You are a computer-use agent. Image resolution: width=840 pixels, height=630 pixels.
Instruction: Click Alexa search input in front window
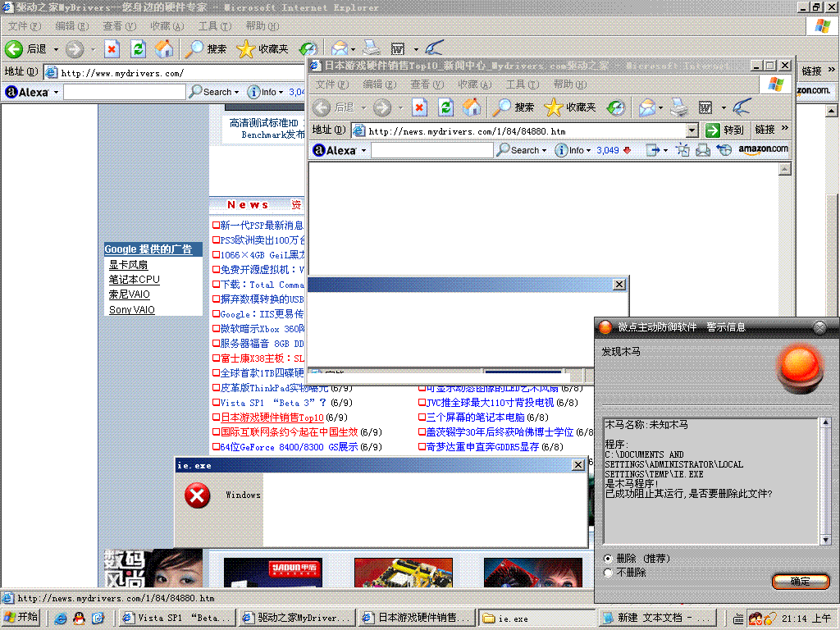tap(431, 151)
